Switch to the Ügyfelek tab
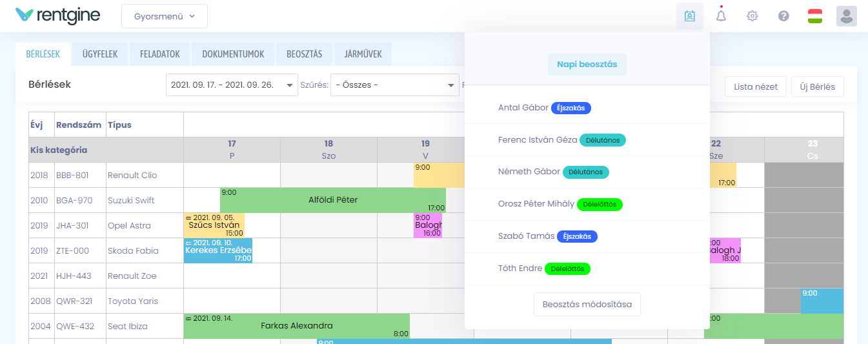 pyautogui.click(x=100, y=54)
